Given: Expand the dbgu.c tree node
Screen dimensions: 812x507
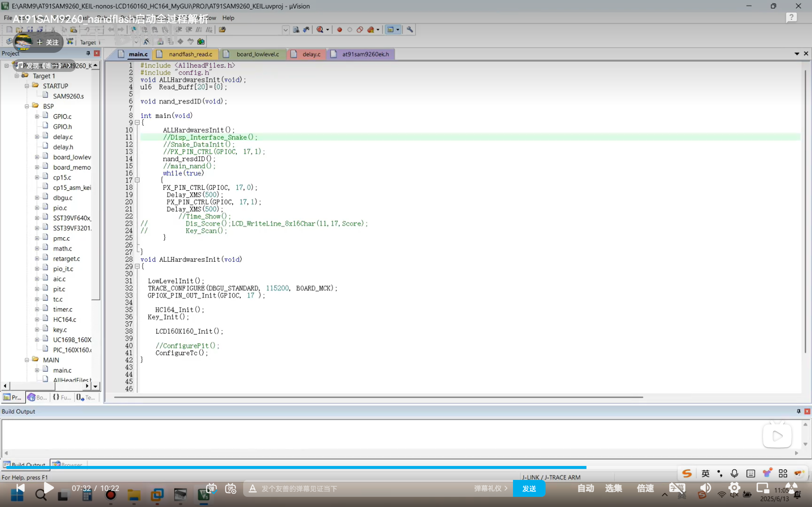Looking at the screenshot, I should click(x=37, y=197).
